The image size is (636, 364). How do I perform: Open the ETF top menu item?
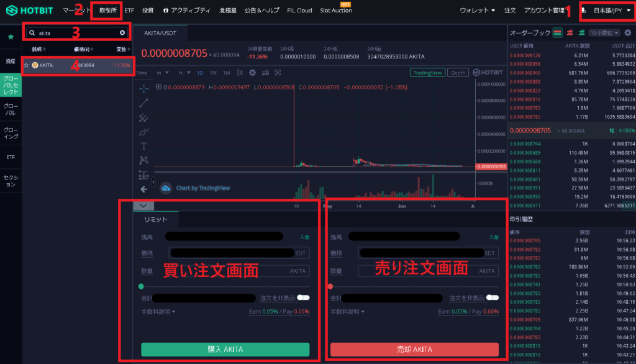[129, 11]
